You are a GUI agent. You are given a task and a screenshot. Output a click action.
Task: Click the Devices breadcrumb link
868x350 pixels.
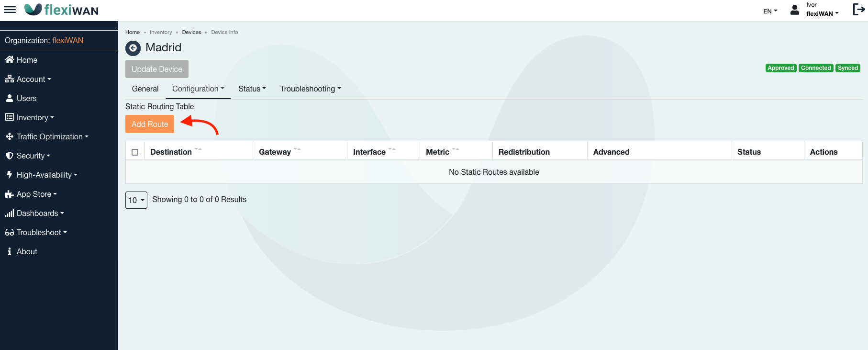click(x=191, y=32)
